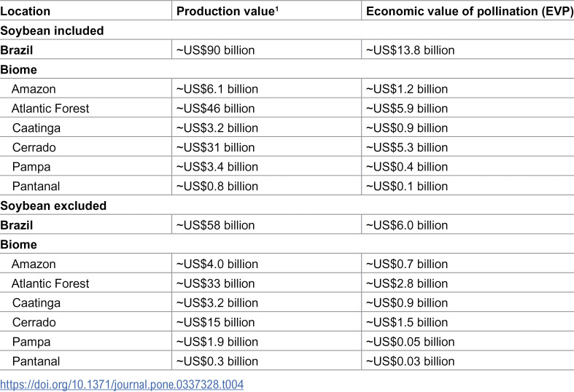Click the ~US$6.0 billion Brazil EVP cell
574x392 pixels.
tap(407, 225)
